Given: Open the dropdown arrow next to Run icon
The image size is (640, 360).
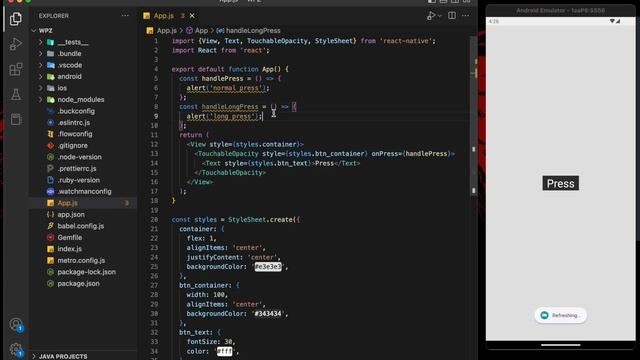Looking at the screenshot, I should click(x=440, y=16).
